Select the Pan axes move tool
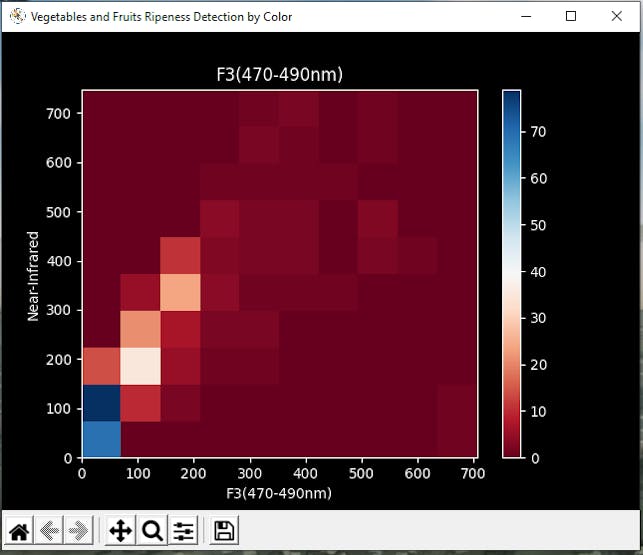This screenshot has height=555, width=643. (120, 531)
